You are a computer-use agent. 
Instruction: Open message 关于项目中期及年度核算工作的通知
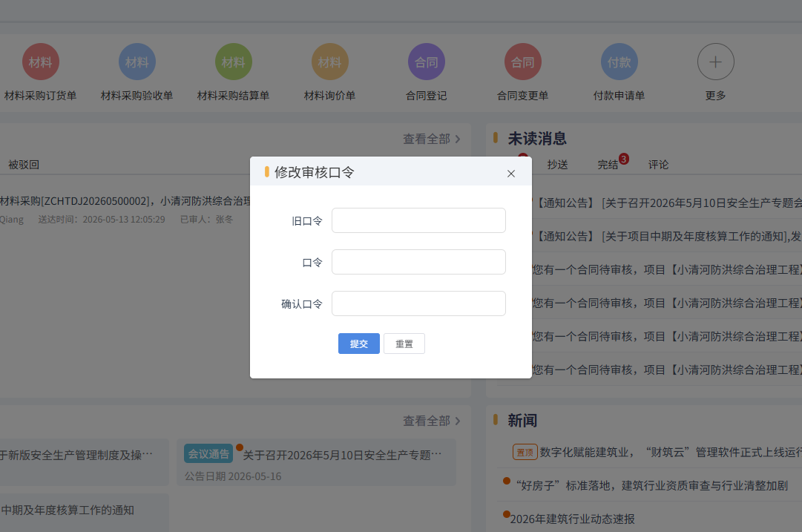click(667, 237)
